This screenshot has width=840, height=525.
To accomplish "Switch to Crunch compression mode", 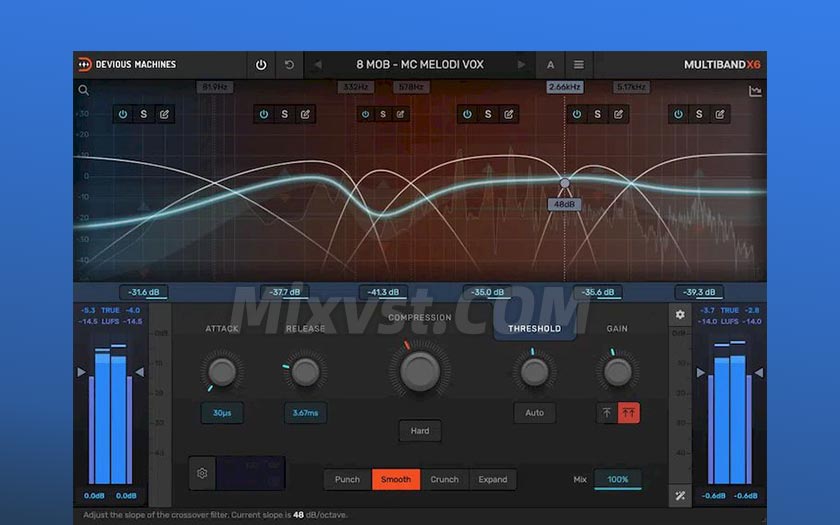I will point(444,479).
